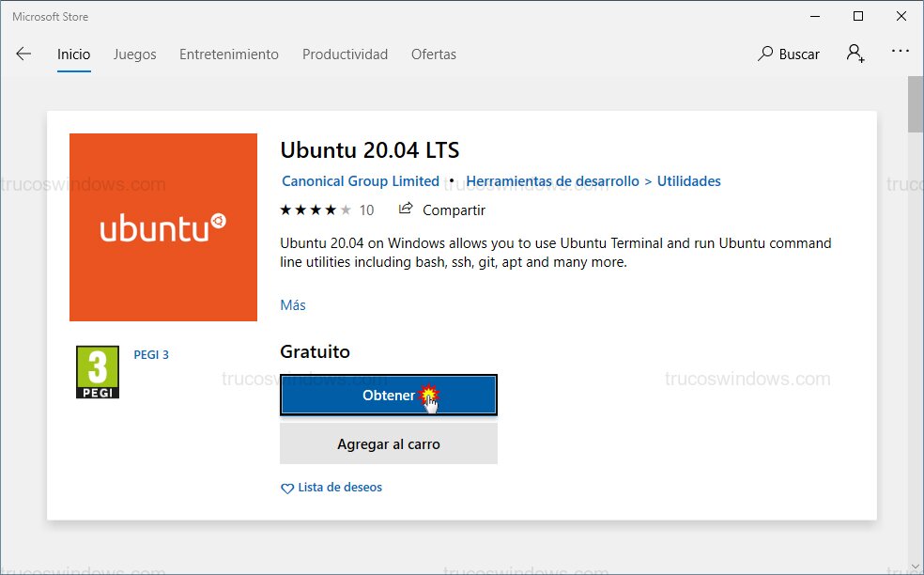The width and height of the screenshot is (924, 575).
Task: Click the Ubuntu logo thumbnail
Action: (162, 227)
